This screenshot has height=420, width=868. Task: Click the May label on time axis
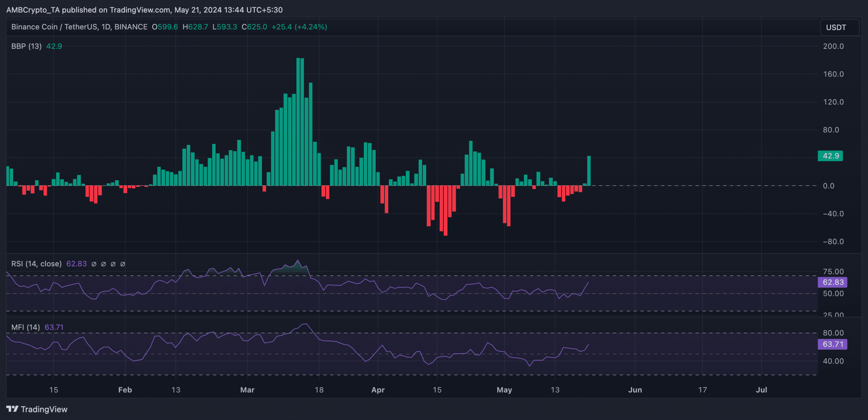pyautogui.click(x=505, y=390)
